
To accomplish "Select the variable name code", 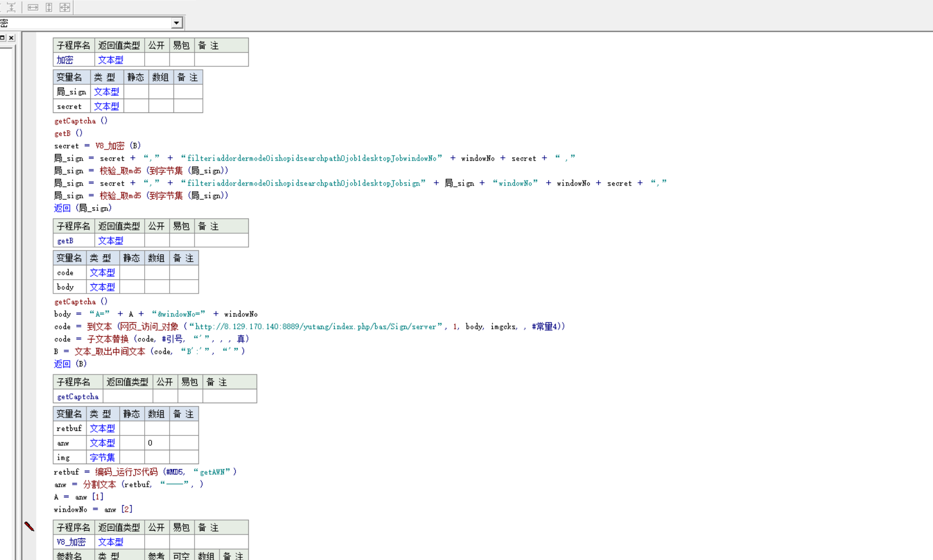I will pyautogui.click(x=70, y=273).
